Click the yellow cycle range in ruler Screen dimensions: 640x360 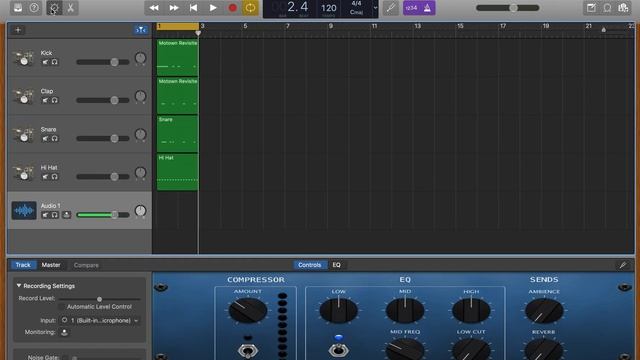point(178,26)
